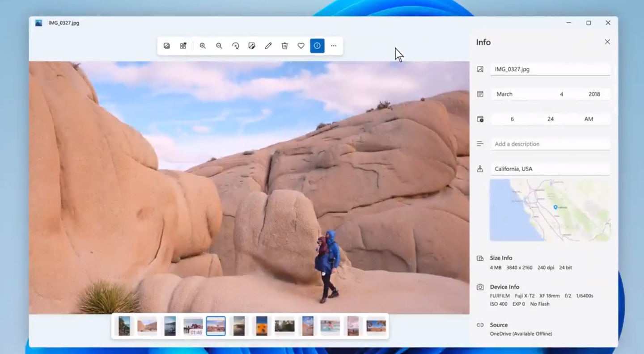Rotate the image with the rotate icon
This screenshot has width=644, height=354.
236,46
